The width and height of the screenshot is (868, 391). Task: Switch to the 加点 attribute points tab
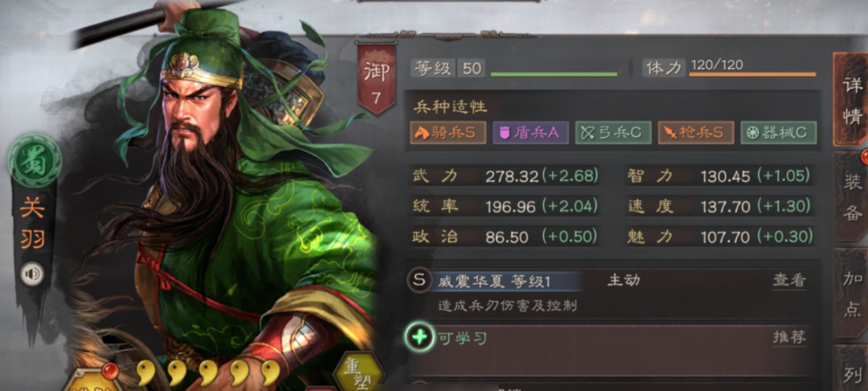[852, 294]
